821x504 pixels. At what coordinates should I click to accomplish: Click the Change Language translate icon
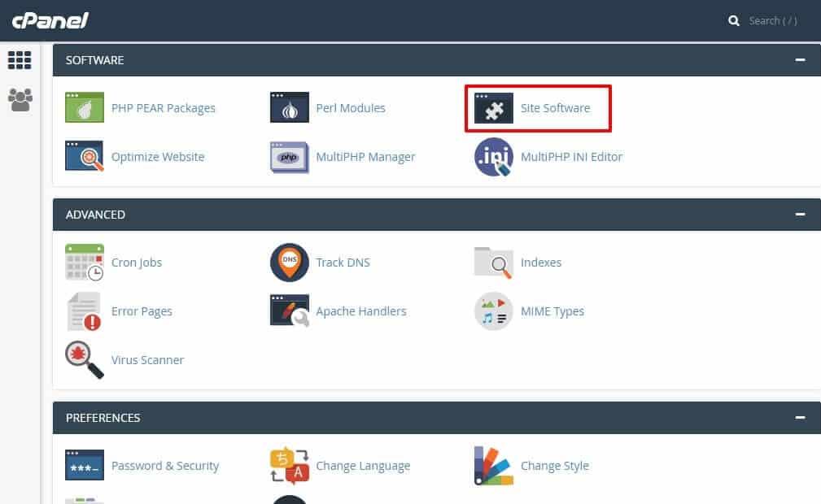[289, 465]
